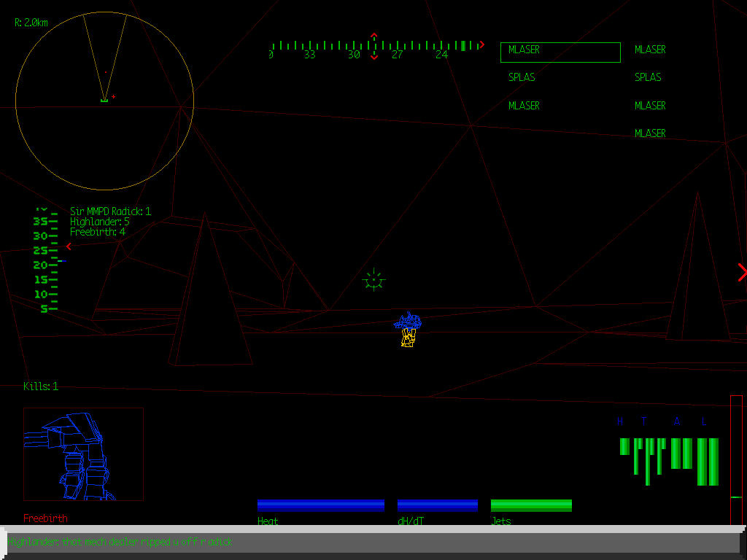747x560 pixels.
Task: Click the red arrow at end of compass bar
Action: [x=481, y=44]
